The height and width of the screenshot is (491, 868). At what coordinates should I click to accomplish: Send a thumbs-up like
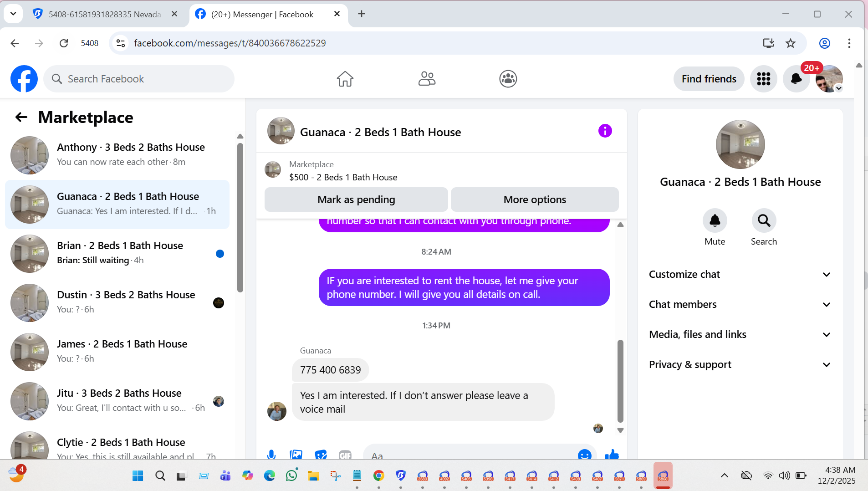pyautogui.click(x=612, y=454)
